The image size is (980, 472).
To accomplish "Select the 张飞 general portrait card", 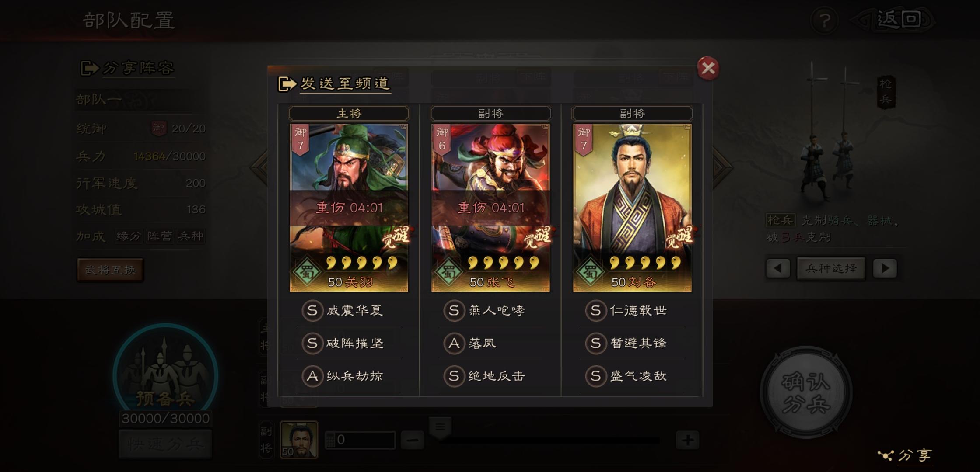I will tap(490, 208).
